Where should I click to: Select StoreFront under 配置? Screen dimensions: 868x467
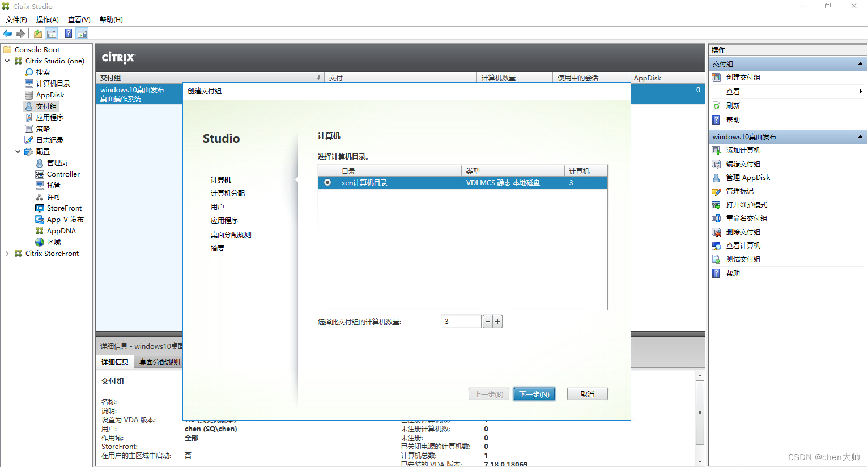(x=64, y=208)
